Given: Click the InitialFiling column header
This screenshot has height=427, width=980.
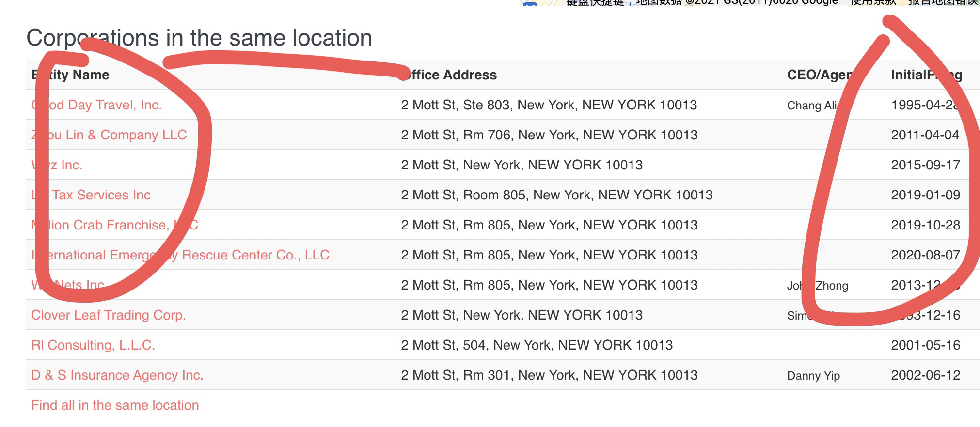Looking at the screenshot, I should tap(927, 75).
